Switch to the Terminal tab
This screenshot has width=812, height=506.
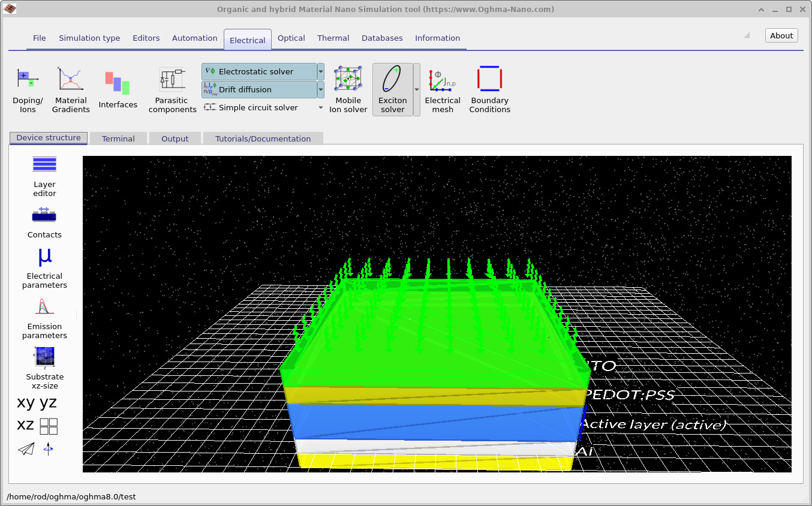[x=118, y=138]
